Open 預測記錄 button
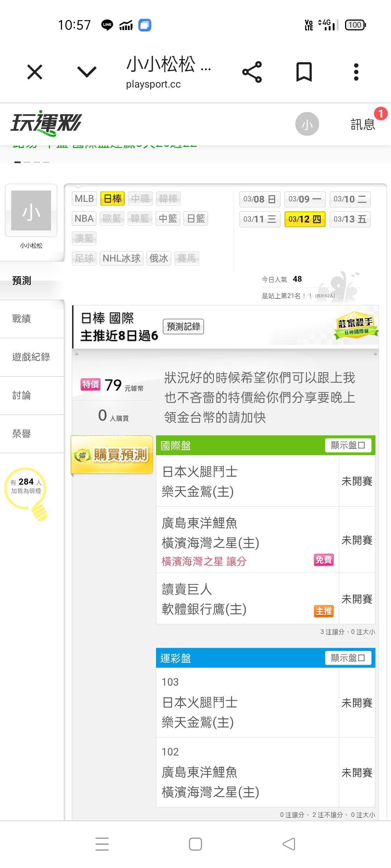The height and width of the screenshot is (868, 391). point(184,327)
